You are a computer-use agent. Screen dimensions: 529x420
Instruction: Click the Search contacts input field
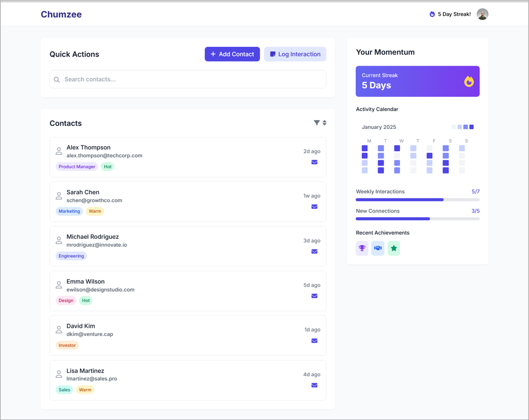pyautogui.click(x=188, y=79)
